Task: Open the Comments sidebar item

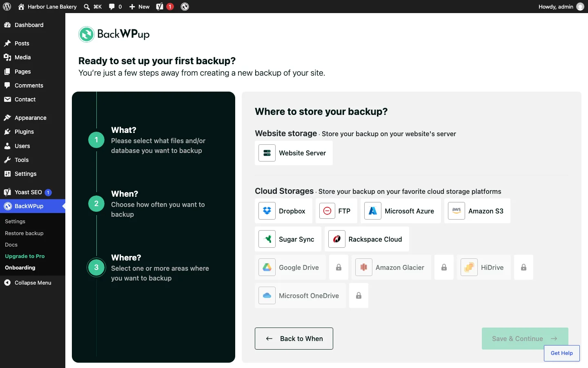Action: (x=33, y=85)
